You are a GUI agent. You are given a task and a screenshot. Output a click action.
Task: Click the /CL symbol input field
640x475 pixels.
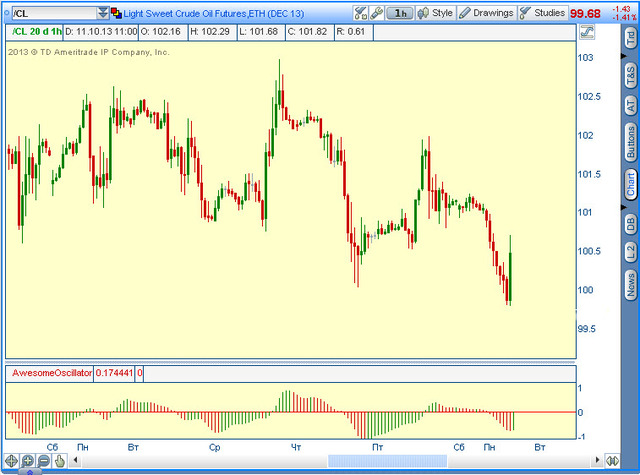pyautogui.click(x=54, y=13)
